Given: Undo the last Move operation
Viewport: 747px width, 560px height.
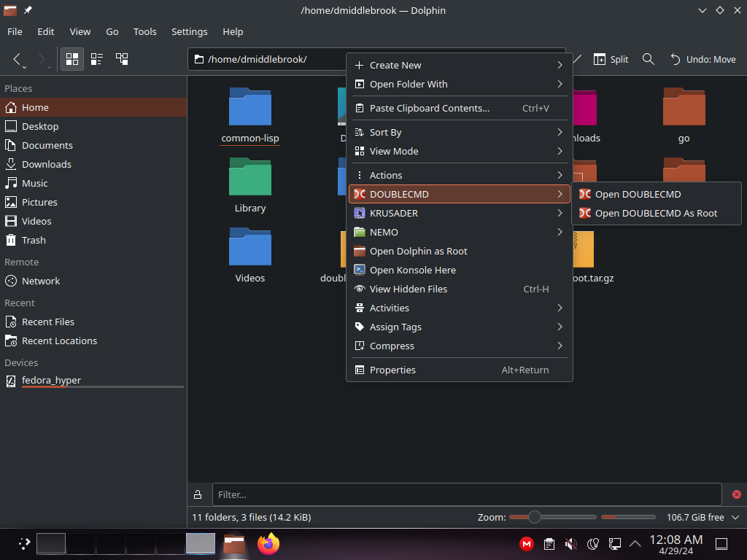Looking at the screenshot, I should tap(703, 59).
